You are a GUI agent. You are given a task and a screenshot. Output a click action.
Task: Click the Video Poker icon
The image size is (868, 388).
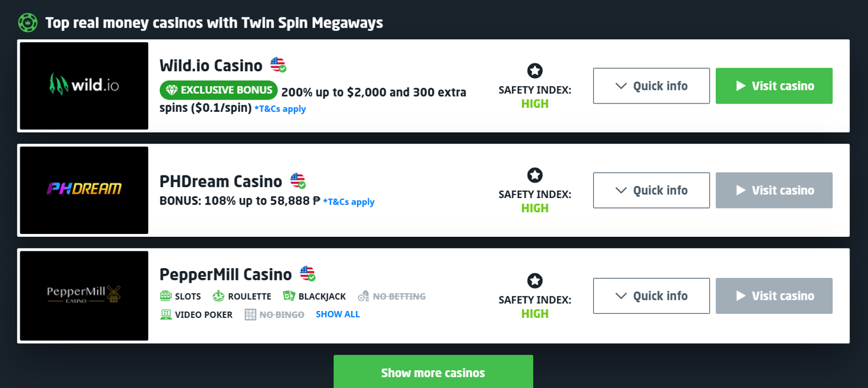coord(166,314)
